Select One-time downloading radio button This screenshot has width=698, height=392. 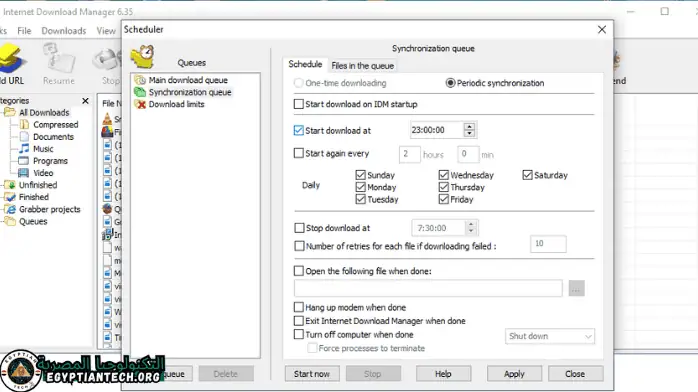(x=299, y=83)
